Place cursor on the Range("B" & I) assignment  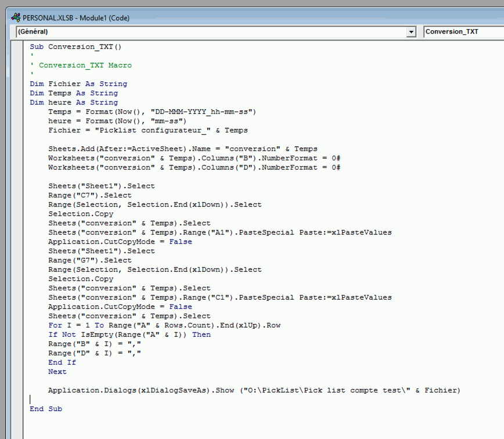tap(94, 344)
